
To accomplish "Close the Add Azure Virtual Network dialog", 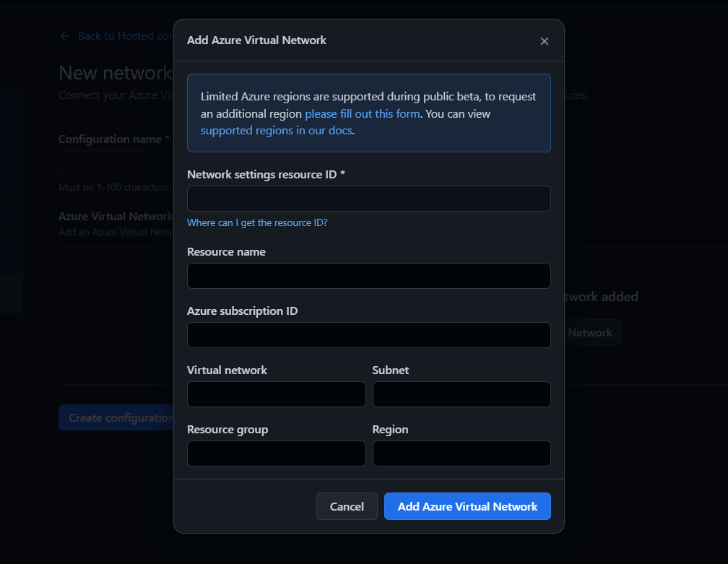I will click(544, 41).
